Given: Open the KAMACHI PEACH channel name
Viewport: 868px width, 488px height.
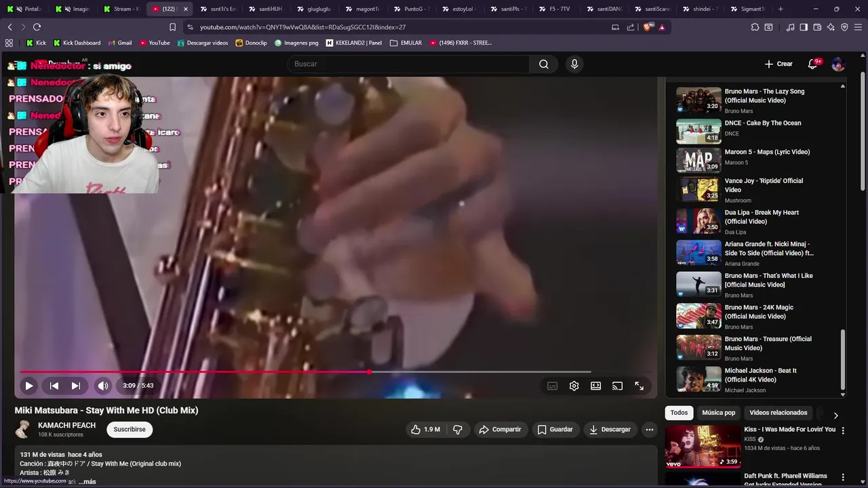Looking at the screenshot, I should tap(66, 426).
